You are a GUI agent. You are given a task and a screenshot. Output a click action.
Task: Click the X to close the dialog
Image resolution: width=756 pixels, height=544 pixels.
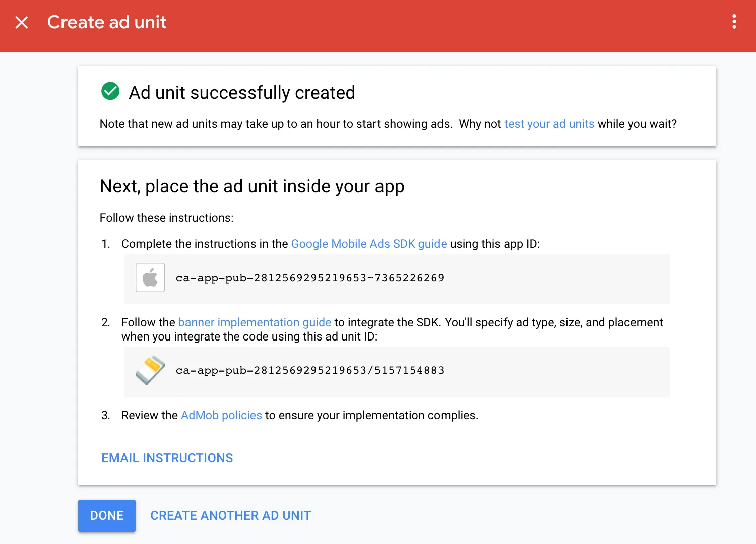pos(22,22)
